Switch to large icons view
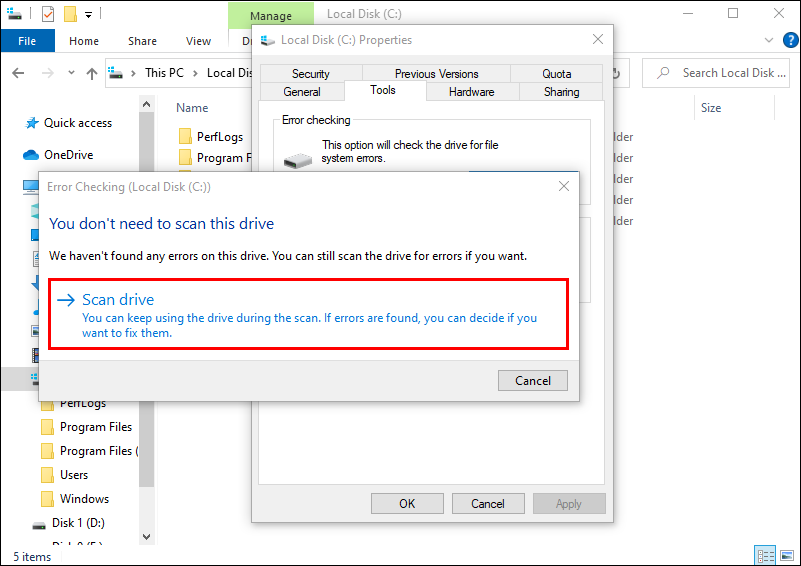The image size is (801, 566). point(787,556)
